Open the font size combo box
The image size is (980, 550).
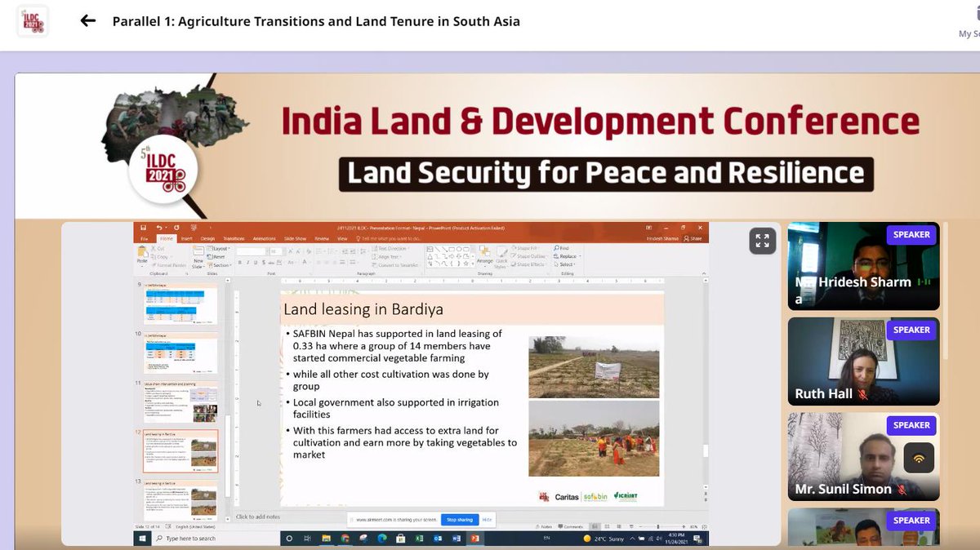pyautogui.click(x=278, y=251)
